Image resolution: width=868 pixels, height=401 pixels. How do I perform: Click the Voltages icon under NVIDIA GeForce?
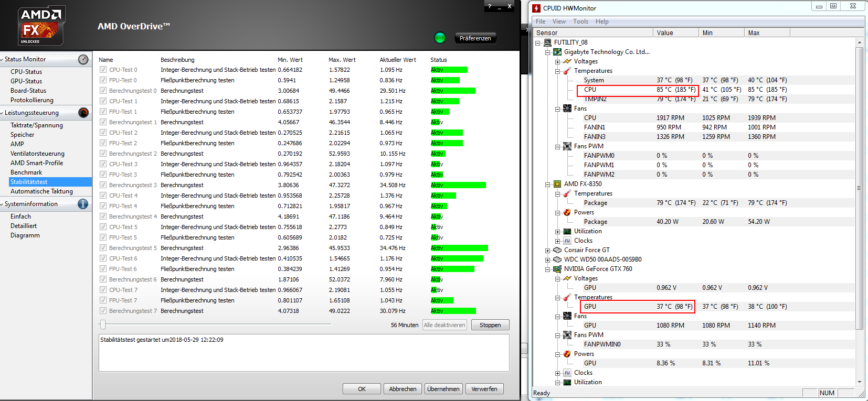(567, 278)
